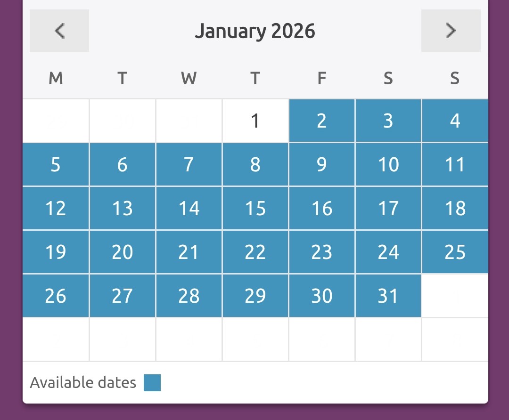509x420 pixels.
Task: Select January 29 as the date
Action: [x=255, y=296]
